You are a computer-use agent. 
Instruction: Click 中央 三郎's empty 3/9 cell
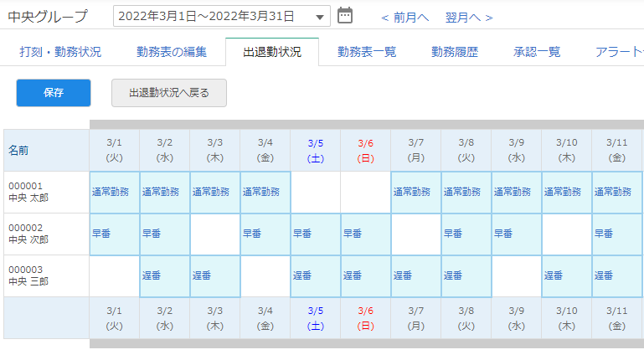pos(516,275)
